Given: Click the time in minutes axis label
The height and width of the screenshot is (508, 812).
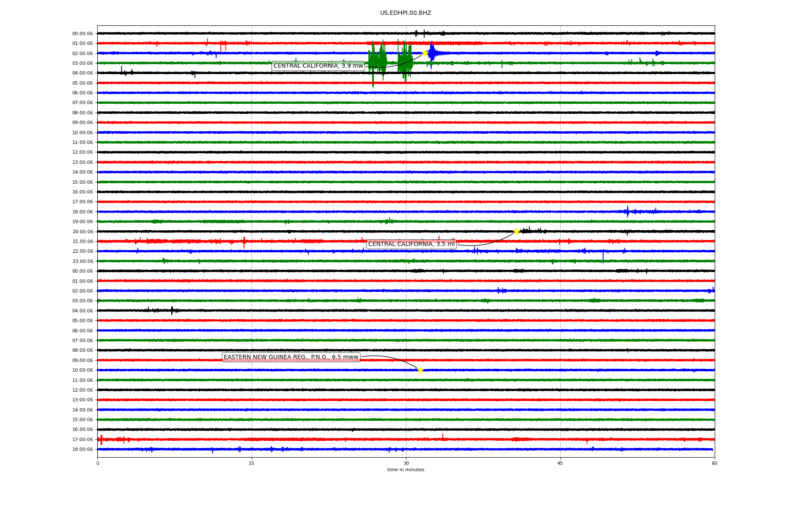Looking at the screenshot, I should tap(406, 470).
